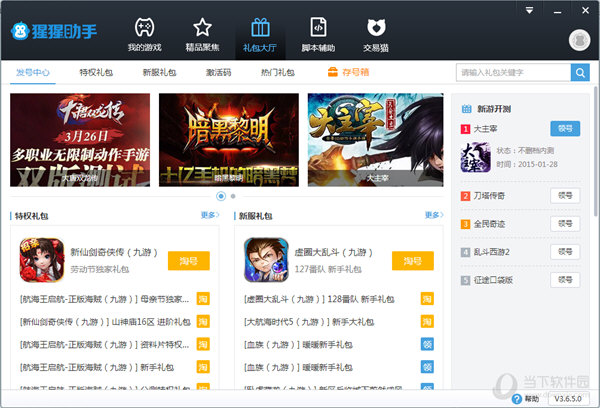Click 淘 icon for 航海王启航 新手礼包

tap(203, 367)
